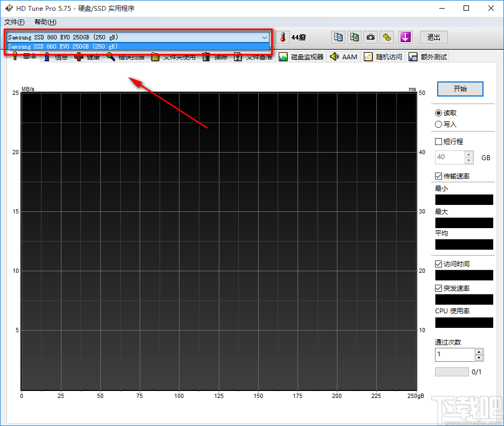Click the copy screenshot to clipboard icon
The height and width of the screenshot is (426, 504).
(354, 37)
